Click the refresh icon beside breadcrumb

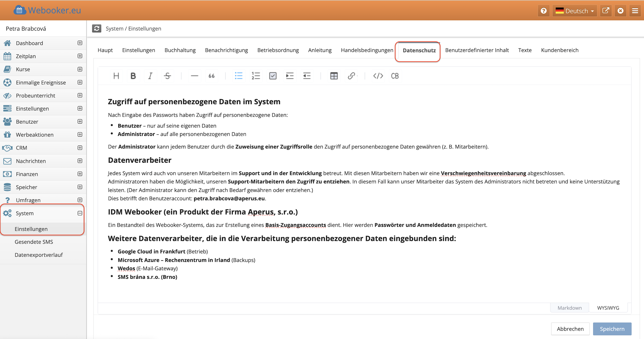click(x=97, y=28)
